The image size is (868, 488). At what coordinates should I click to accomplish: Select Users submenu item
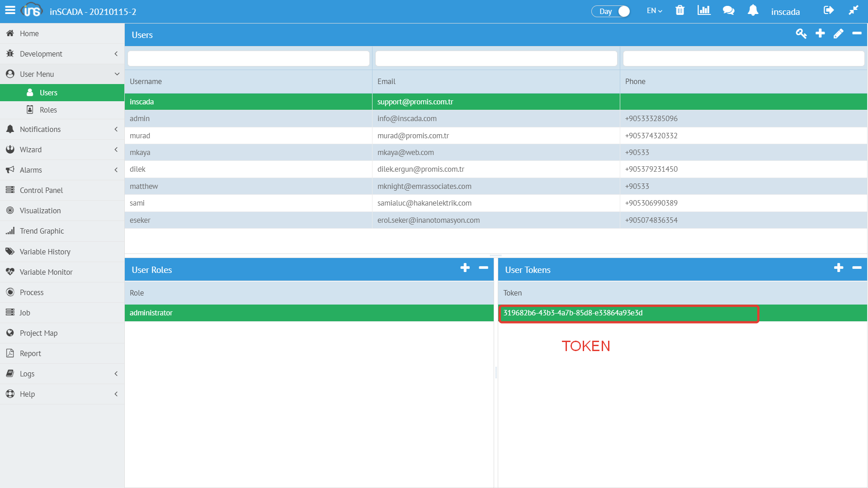[x=62, y=93]
